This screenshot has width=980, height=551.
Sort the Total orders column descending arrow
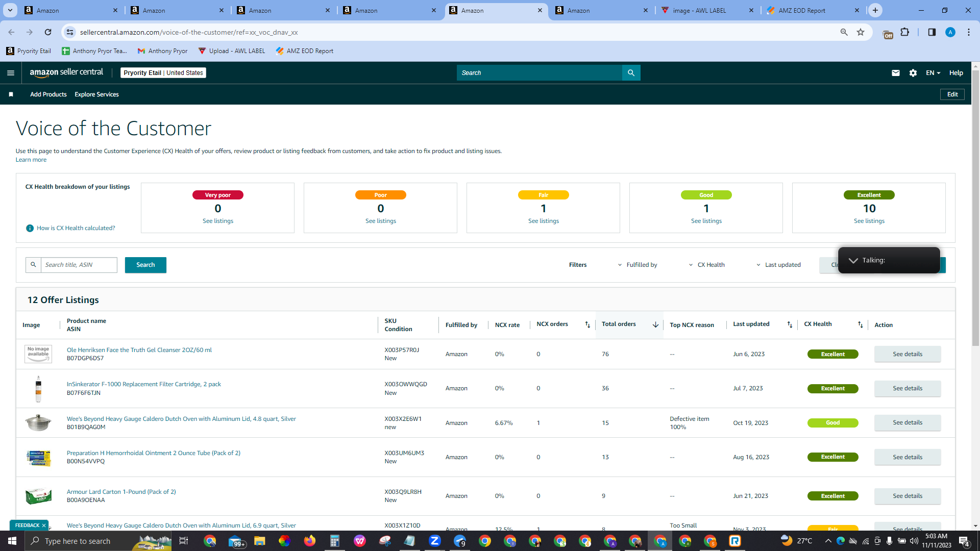click(655, 325)
